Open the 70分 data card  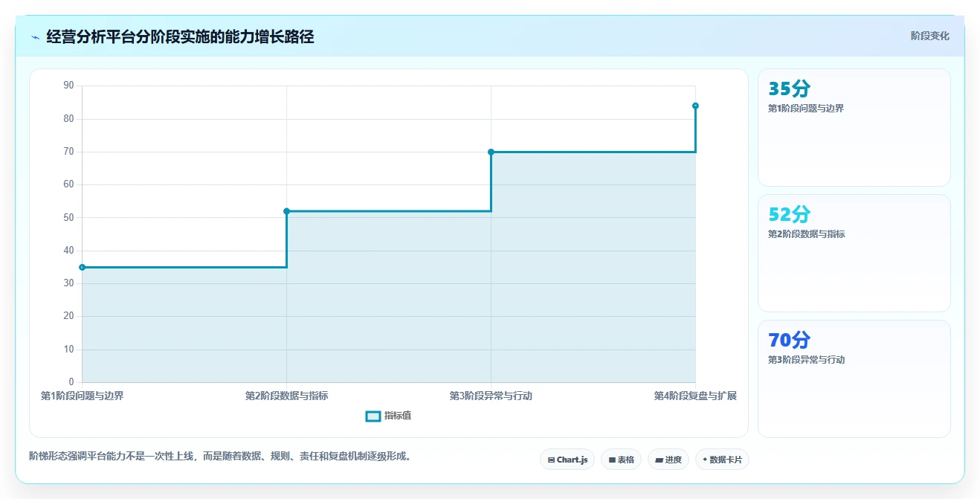(x=854, y=379)
